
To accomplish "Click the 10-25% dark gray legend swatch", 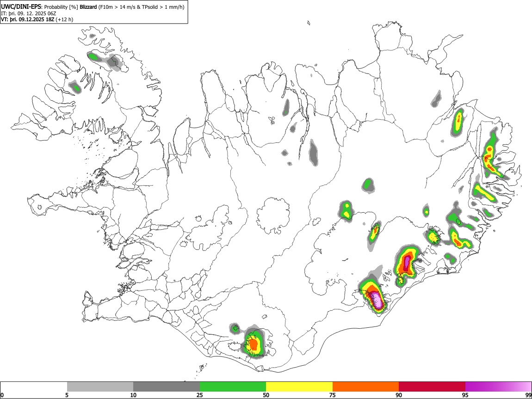I will [x=167, y=387].
